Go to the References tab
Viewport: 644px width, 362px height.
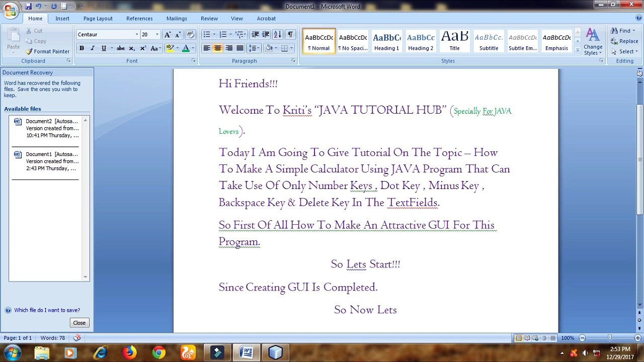pos(139,19)
